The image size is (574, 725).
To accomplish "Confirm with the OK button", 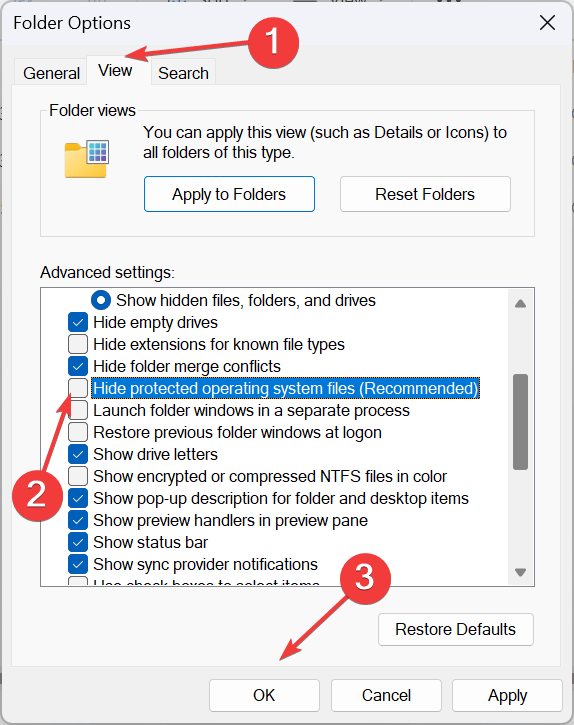I will click(264, 695).
